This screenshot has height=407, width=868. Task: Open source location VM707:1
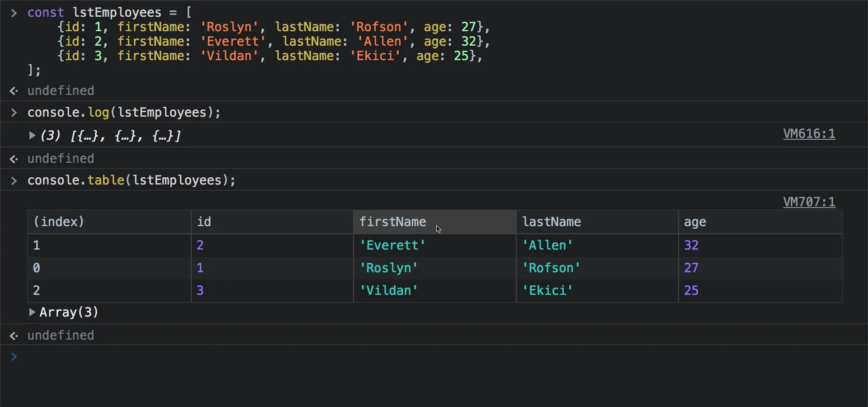(809, 202)
